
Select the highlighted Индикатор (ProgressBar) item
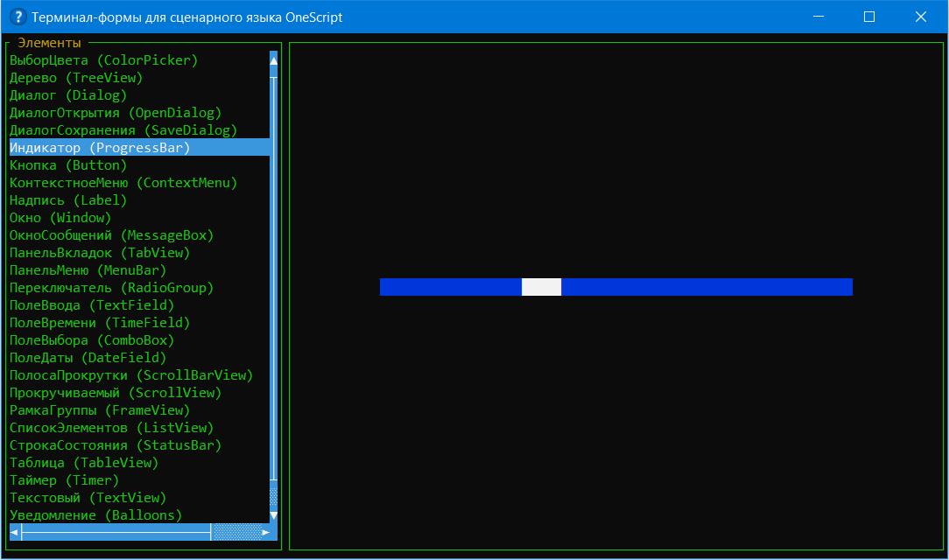(x=99, y=148)
